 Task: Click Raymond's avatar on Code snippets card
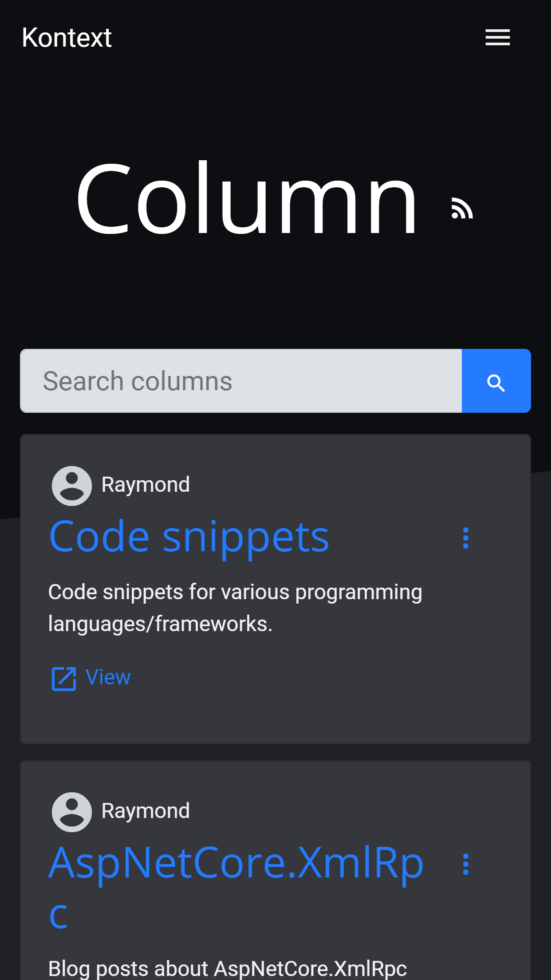pyautogui.click(x=72, y=486)
